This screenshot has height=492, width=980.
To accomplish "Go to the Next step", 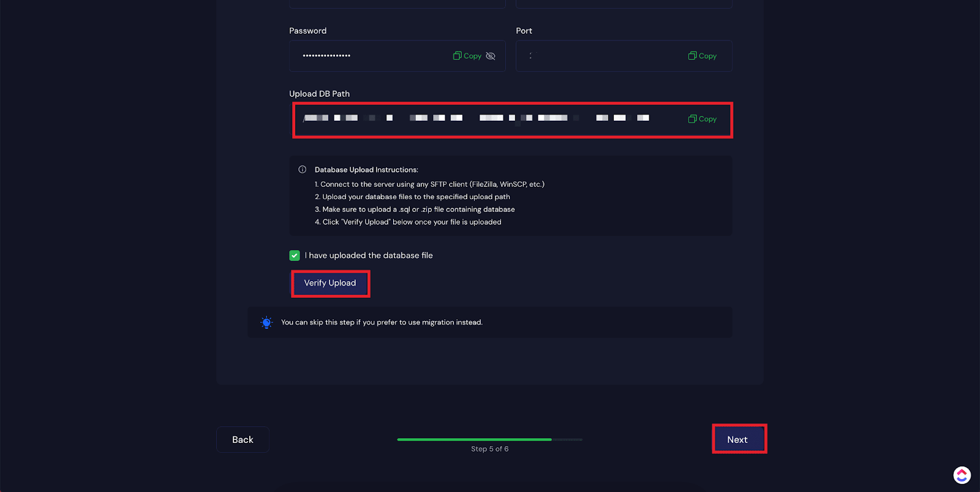I will coord(737,439).
